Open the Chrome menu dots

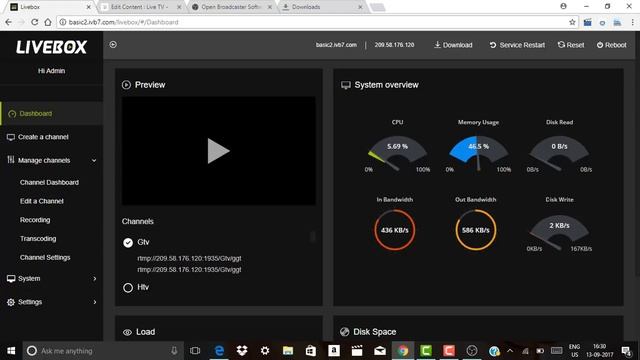(633, 22)
